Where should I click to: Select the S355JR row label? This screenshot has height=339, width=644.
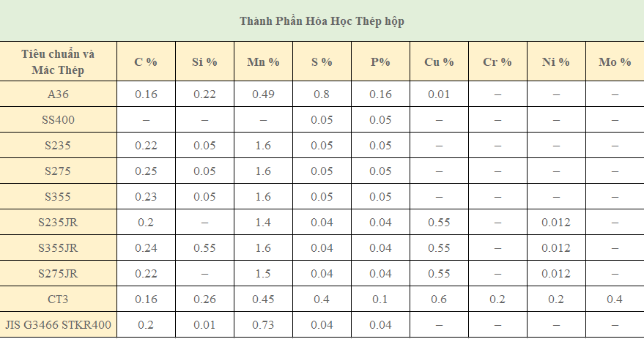click(x=59, y=248)
